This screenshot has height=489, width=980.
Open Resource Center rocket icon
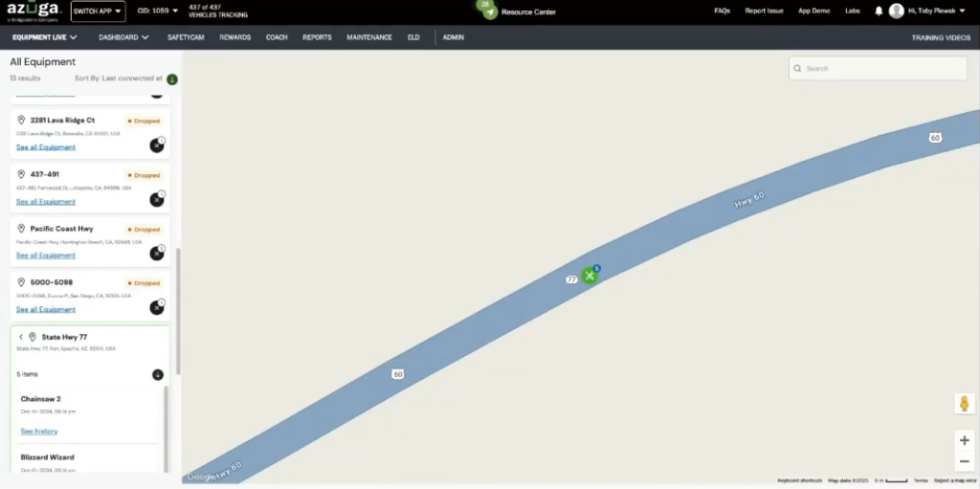pos(491,11)
